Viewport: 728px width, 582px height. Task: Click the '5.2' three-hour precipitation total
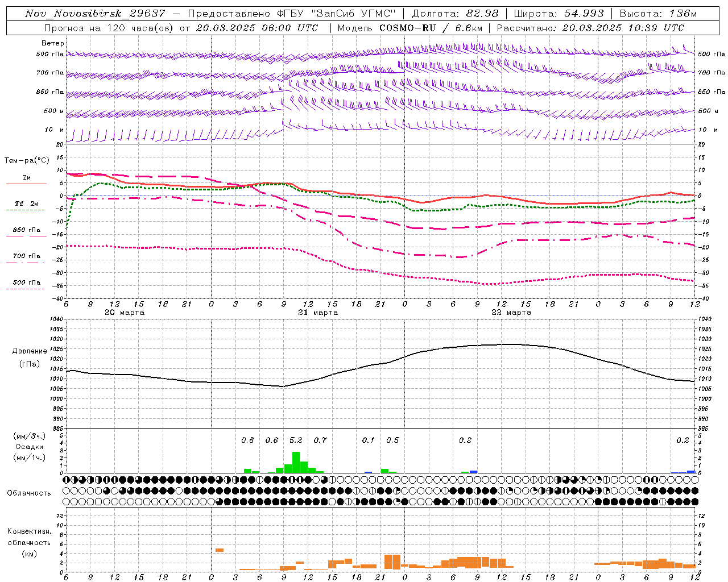296,440
